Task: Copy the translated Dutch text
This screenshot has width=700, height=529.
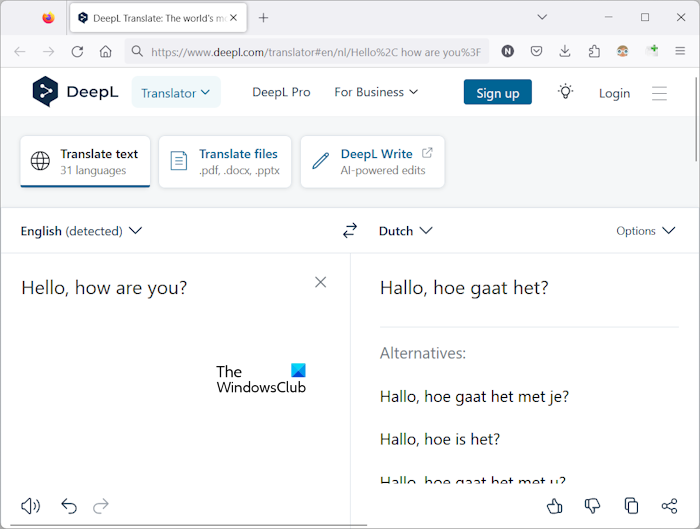Action: click(x=631, y=506)
